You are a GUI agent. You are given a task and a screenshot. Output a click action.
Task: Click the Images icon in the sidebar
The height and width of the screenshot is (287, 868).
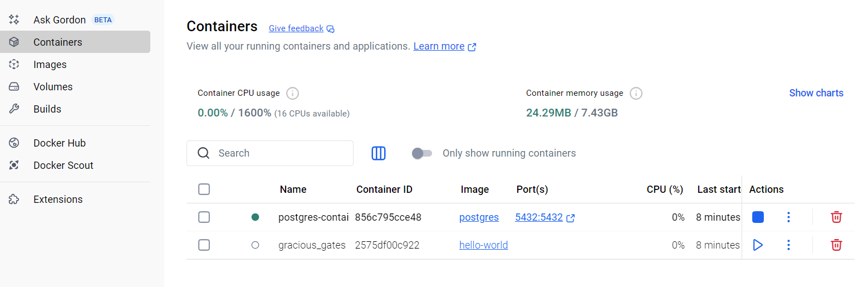[x=14, y=64]
